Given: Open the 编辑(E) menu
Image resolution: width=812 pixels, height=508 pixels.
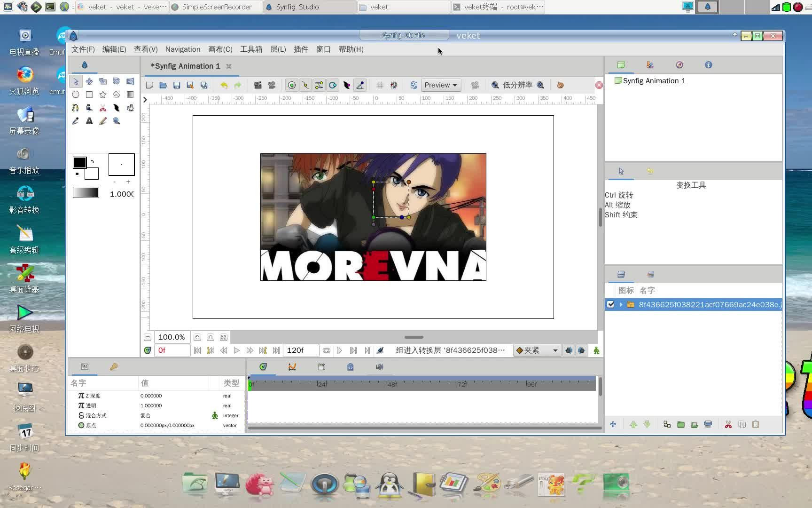Looking at the screenshot, I should 114,49.
